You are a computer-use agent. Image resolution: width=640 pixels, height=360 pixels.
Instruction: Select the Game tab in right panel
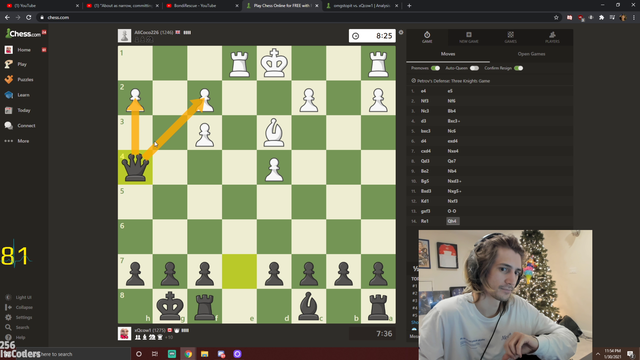click(427, 37)
